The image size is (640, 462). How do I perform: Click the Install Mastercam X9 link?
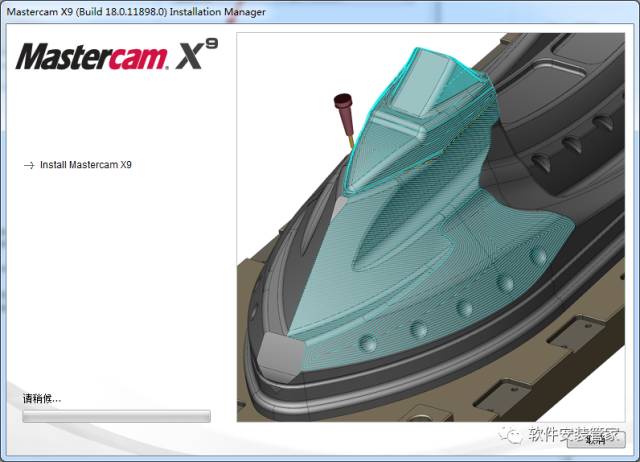(x=85, y=165)
